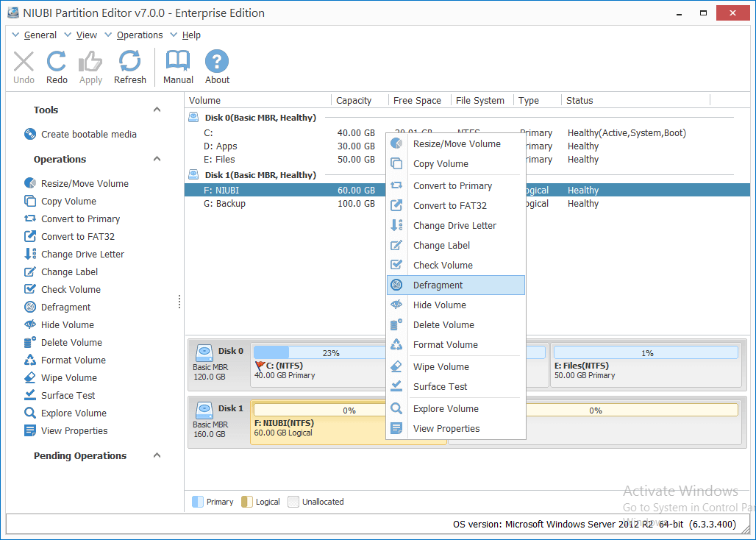Open the General menu
The width and height of the screenshot is (756, 540).
point(40,35)
